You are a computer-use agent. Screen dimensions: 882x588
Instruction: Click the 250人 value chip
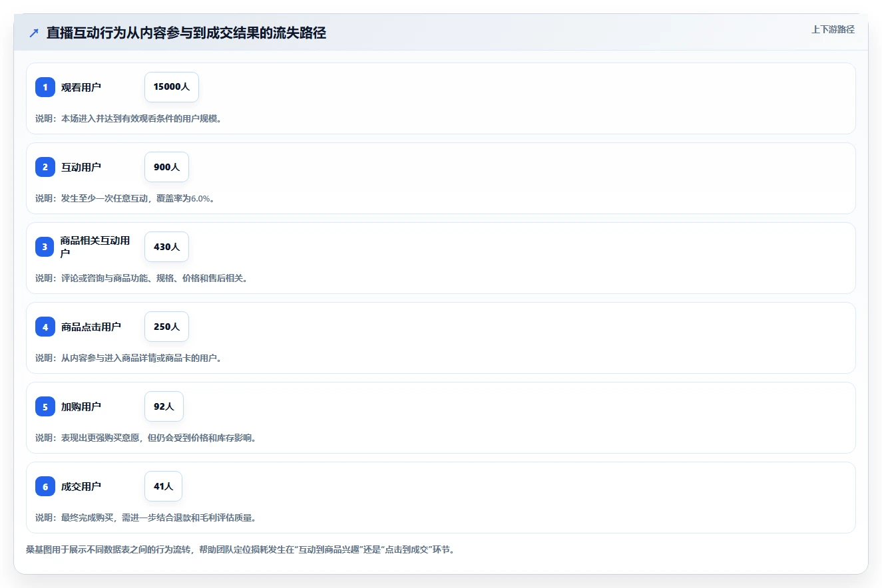166,327
